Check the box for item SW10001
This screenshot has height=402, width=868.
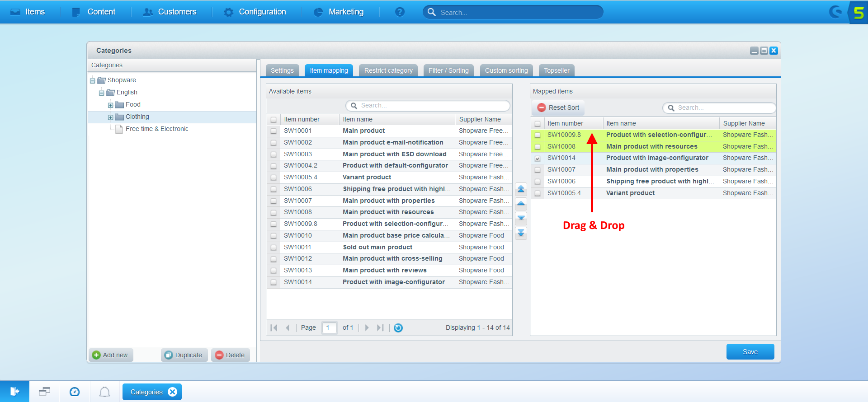tap(274, 131)
